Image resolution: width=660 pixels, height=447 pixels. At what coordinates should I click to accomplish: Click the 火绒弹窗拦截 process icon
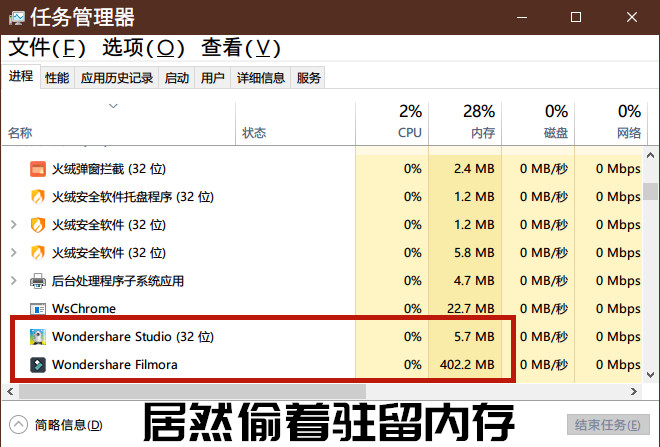pos(38,169)
